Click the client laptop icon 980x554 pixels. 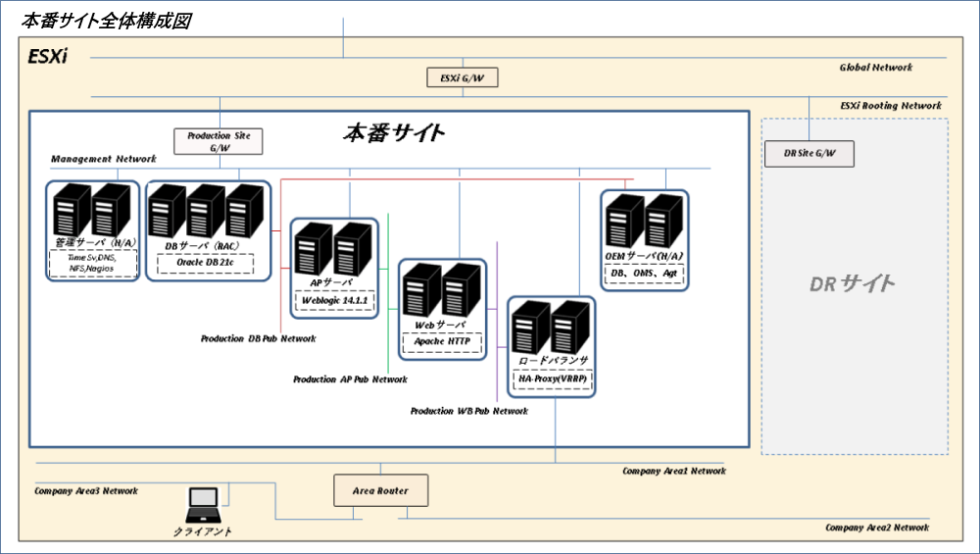pos(204,505)
